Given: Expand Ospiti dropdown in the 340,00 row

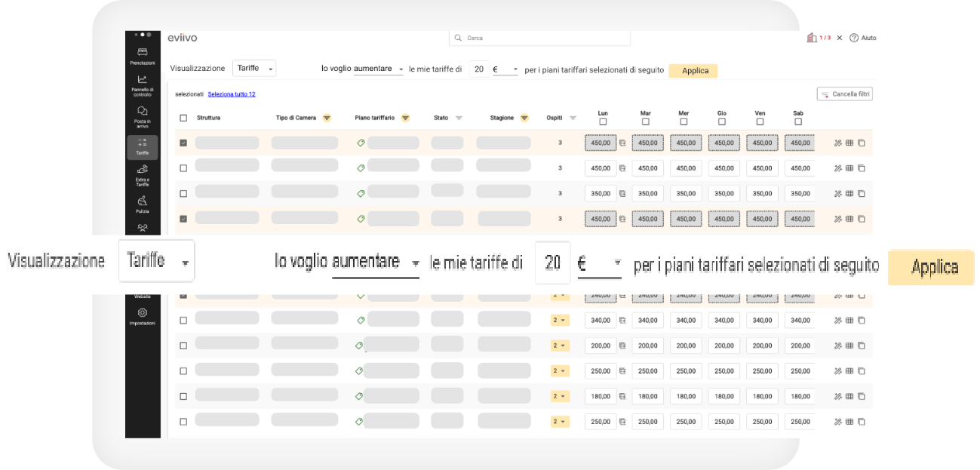Looking at the screenshot, I should point(559,321).
